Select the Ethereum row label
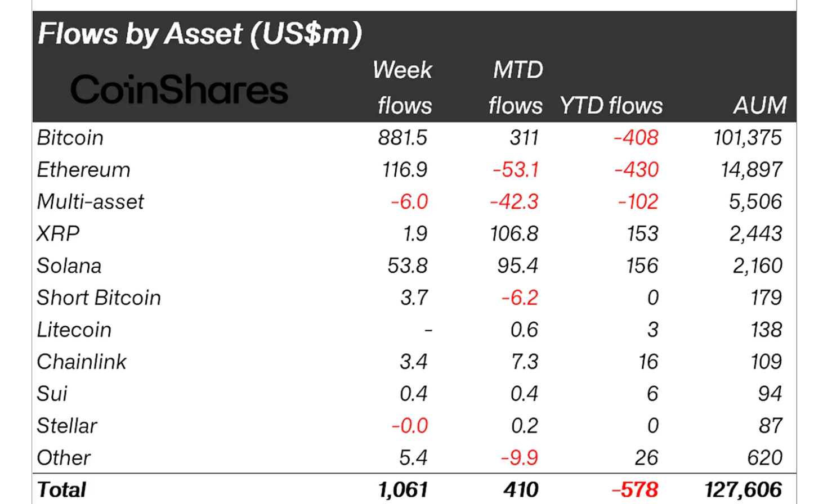 coord(83,170)
